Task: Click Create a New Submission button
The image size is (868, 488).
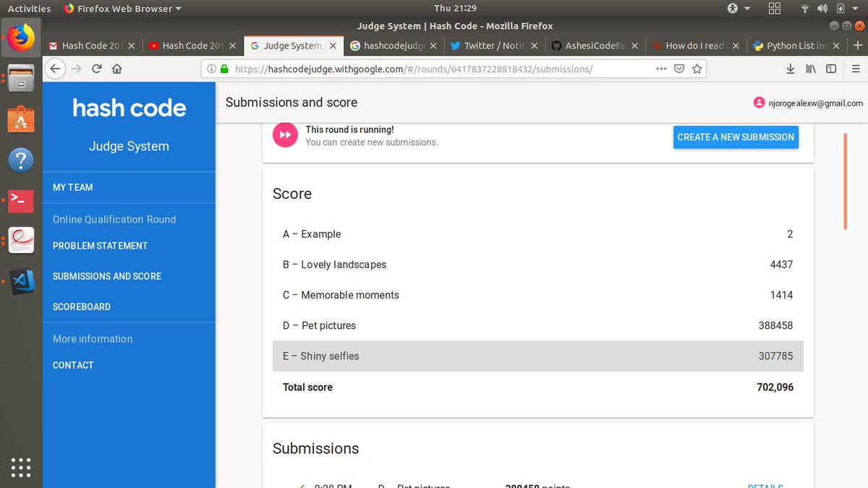Action: tap(736, 137)
